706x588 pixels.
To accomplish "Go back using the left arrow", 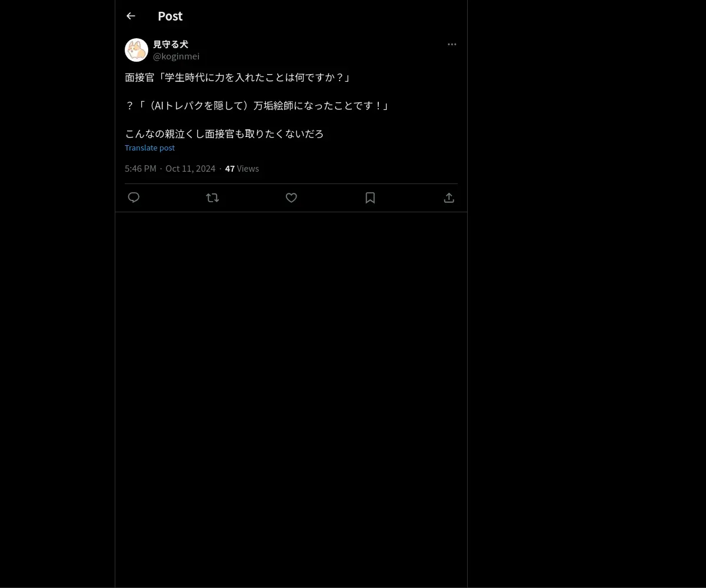I will tap(131, 16).
